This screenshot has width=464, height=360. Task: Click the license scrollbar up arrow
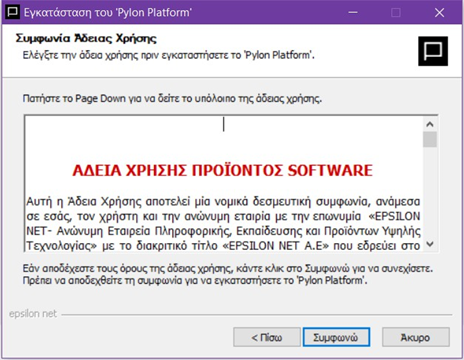[x=430, y=124]
